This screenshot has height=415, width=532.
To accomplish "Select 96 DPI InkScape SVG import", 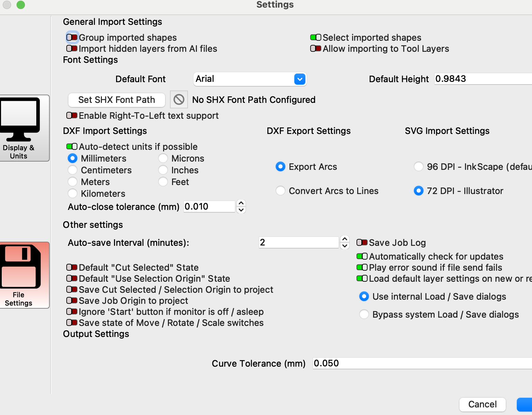I will point(419,167).
